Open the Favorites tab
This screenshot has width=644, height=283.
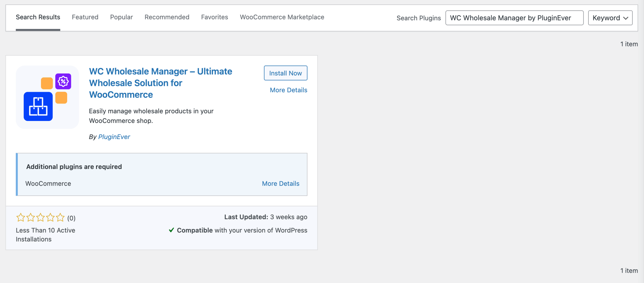(214, 17)
